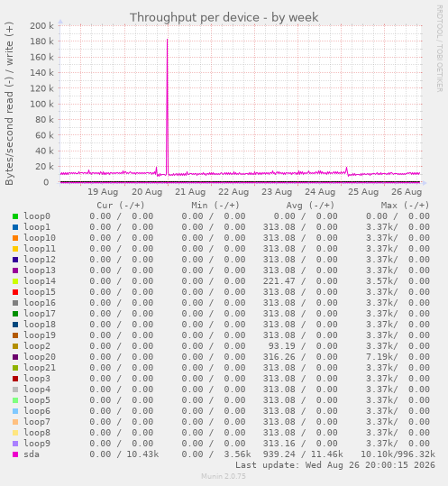Click the 'Avg (-/+)' column header
Viewport: 448px width, 486px height.
pyautogui.click(x=310, y=206)
